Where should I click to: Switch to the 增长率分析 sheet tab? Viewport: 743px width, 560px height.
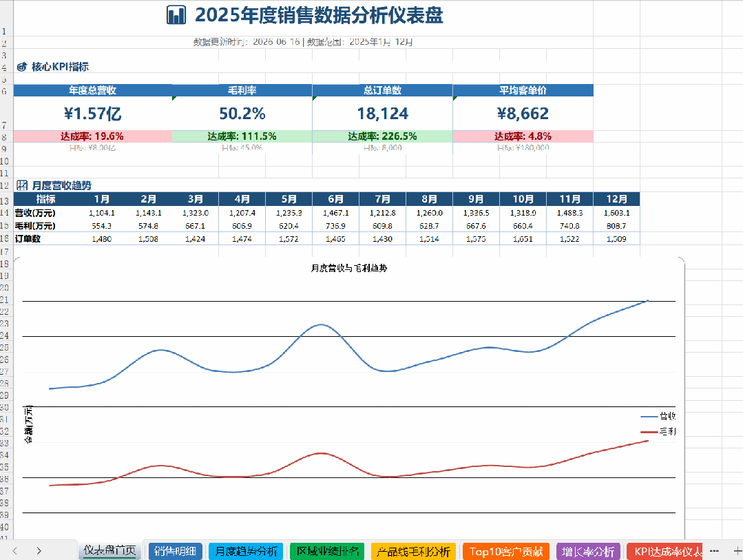(588, 552)
